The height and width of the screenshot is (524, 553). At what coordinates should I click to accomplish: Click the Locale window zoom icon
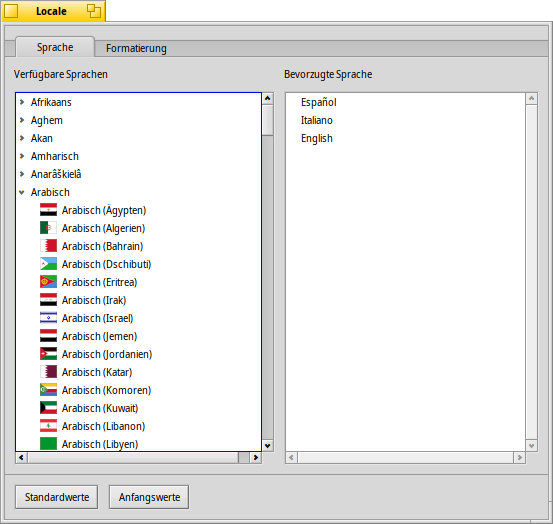pyautogui.click(x=94, y=11)
